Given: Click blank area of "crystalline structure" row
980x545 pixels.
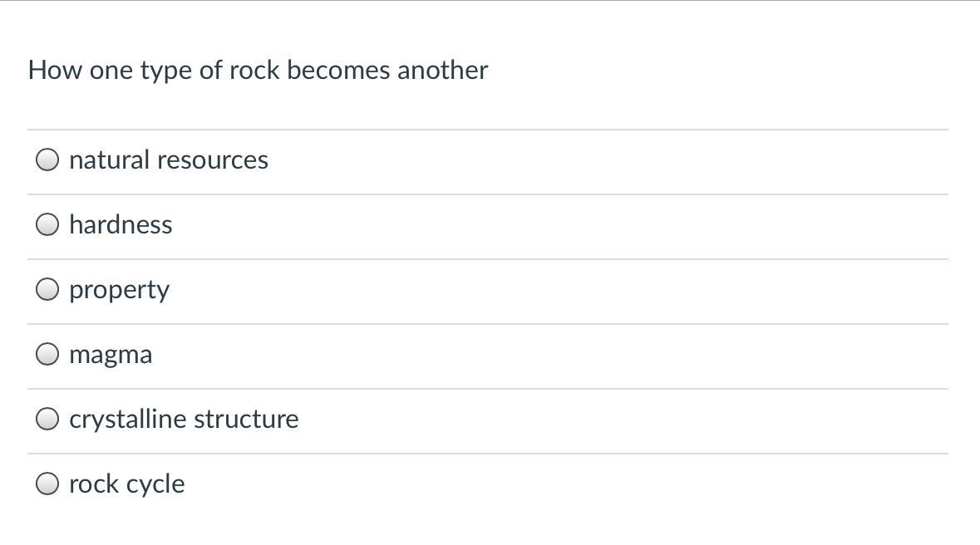Looking at the screenshot, I should (x=623, y=419).
